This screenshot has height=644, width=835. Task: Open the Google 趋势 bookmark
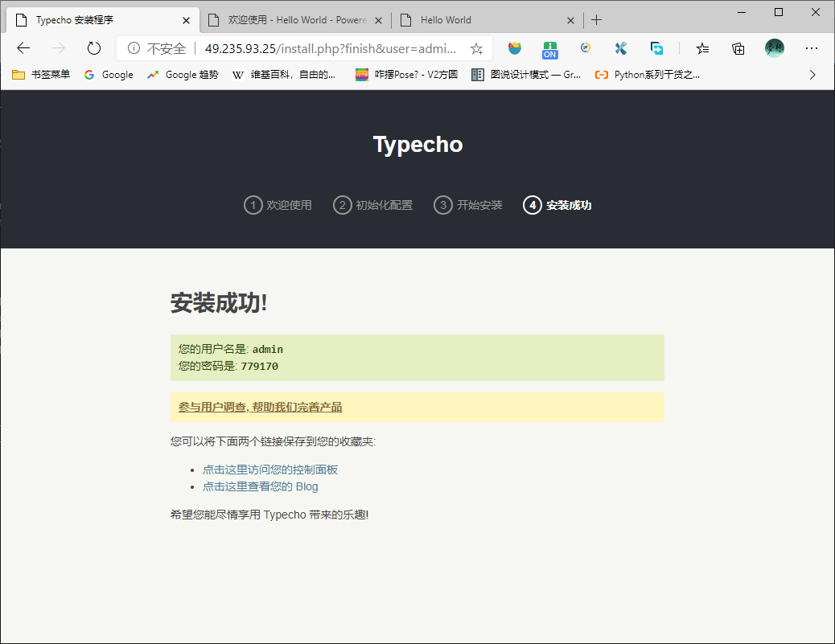(183, 75)
